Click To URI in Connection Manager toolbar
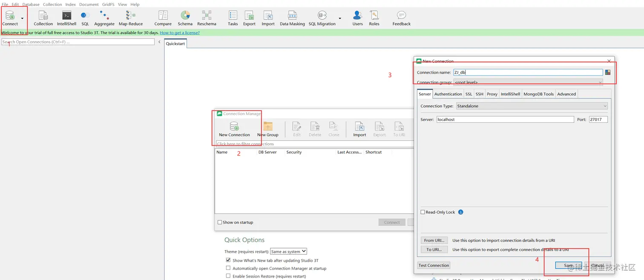The image size is (644, 280). tap(399, 129)
